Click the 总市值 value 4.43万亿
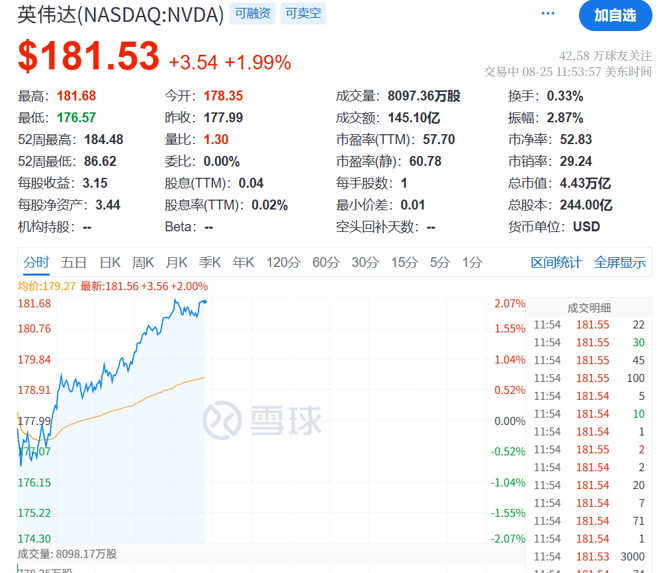Image resolution: width=667 pixels, height=573 pixels. (585, 183)
